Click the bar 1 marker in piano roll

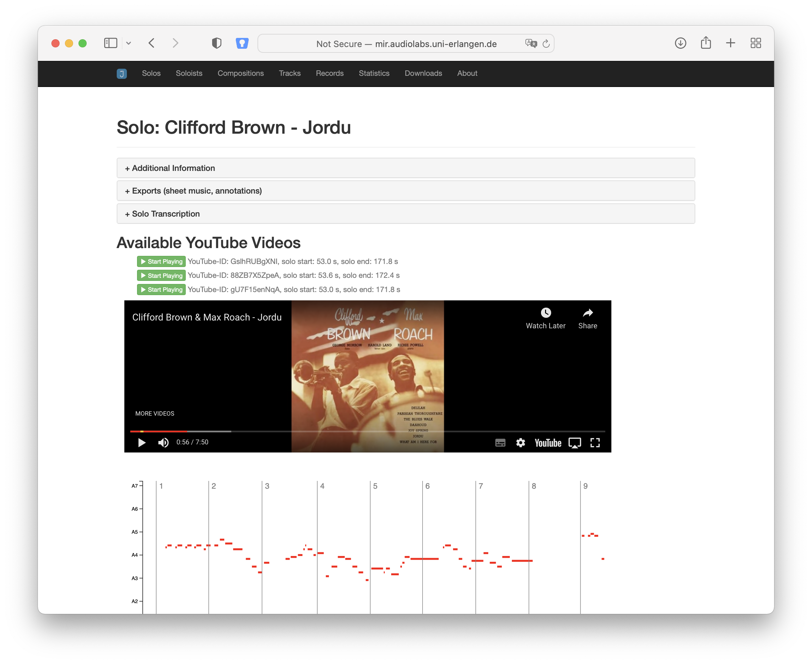pos(161,486)
